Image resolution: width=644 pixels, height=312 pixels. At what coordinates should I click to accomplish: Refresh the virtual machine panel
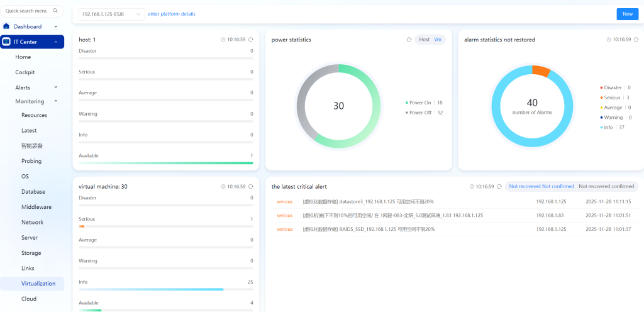tap(250, 187)
